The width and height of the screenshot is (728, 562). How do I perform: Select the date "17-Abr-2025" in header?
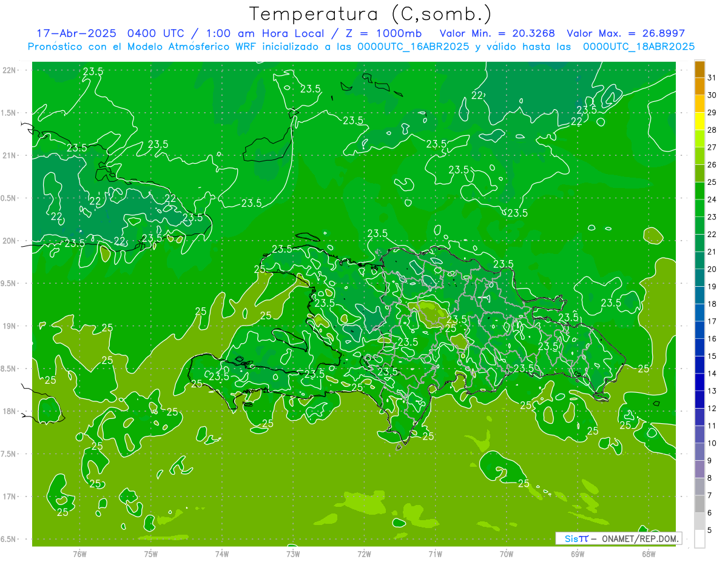[x=77, y=33]
